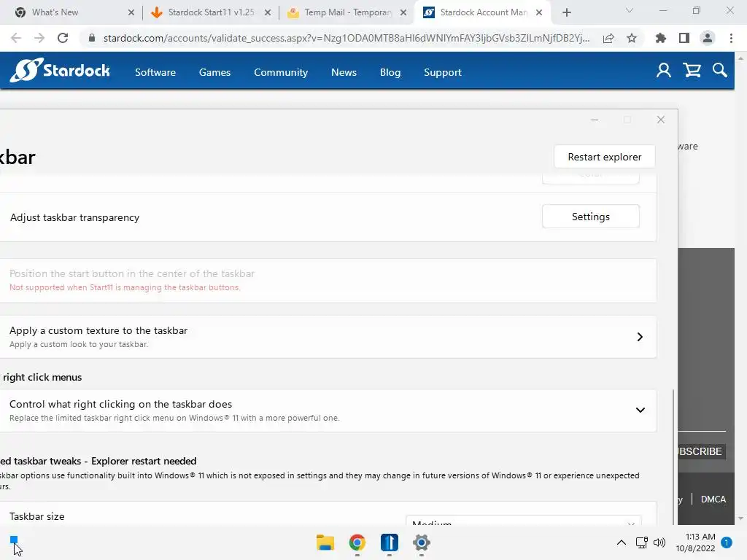Close the Temp Mail tab
This screenshot has height=560, width=747.
tap(403, 12)
